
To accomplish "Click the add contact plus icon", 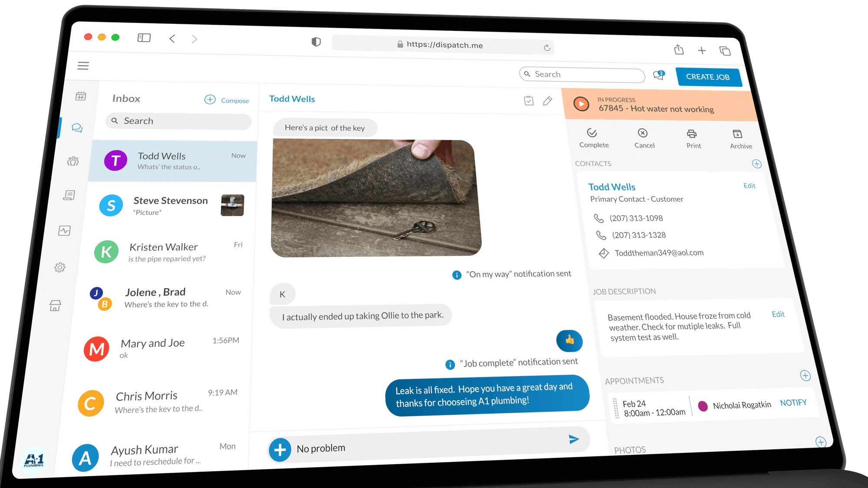I will click(x=754, y=163).
